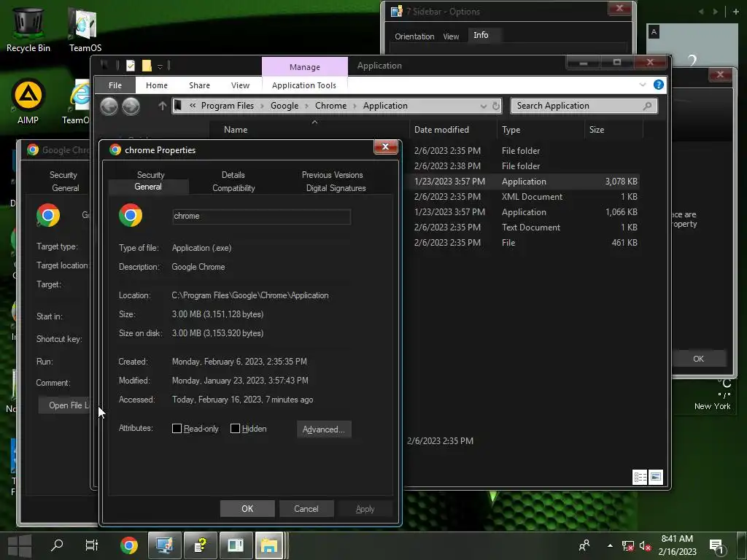This screenshot has width=747, height=560.
Task: Expand the Explorer ribbon chevron
Action: (643, 85)
